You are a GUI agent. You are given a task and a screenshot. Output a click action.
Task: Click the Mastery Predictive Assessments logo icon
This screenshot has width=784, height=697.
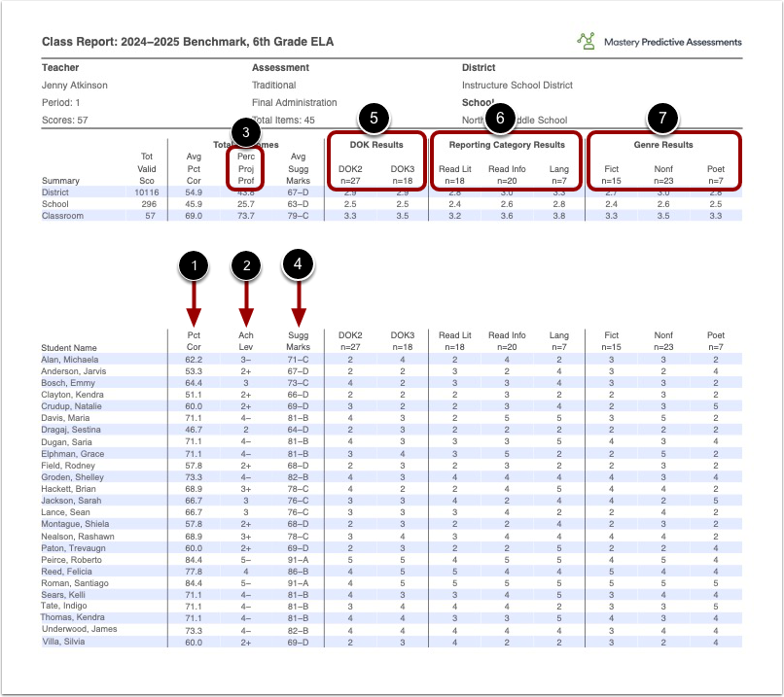pyautogui.click(x=588, y=41)
